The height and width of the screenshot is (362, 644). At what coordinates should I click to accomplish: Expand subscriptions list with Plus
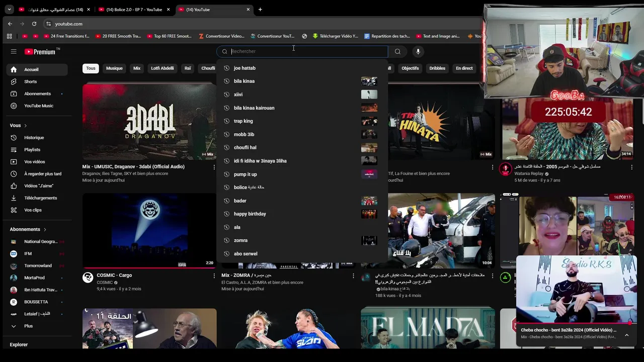tap(37, 326)
